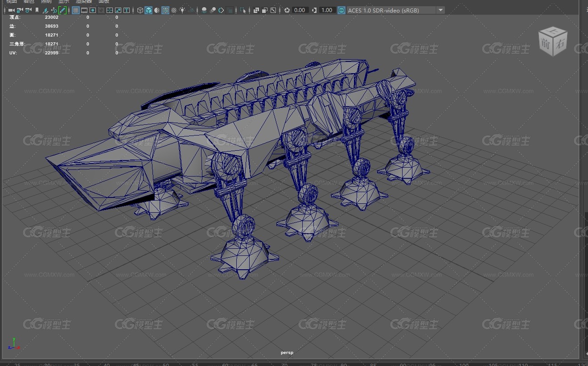Click the Gamma icon
The height and width of the screenshot is (366, 588).
[x=315, y=10]
